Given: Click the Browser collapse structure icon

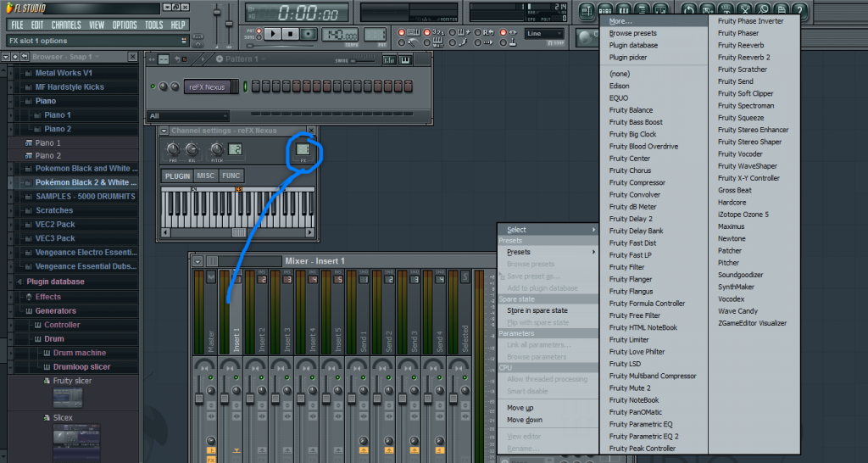Looking at the screenshot, I should tap(16, 57).
